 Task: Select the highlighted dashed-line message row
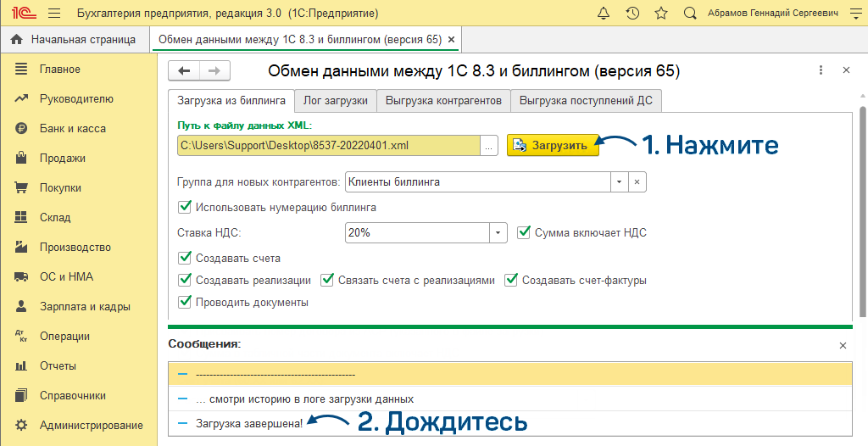509,375
